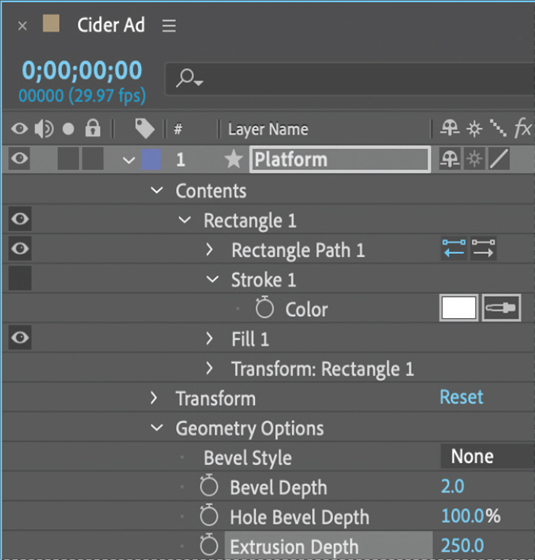
Task: Open the Cider Ad panel menu
Action: coord(169,26)
